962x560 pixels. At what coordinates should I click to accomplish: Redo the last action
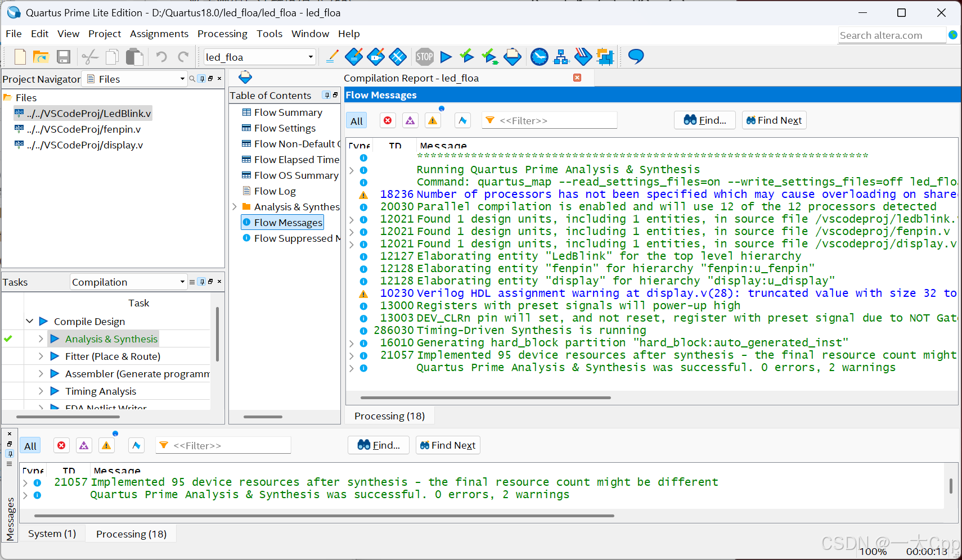183,57
